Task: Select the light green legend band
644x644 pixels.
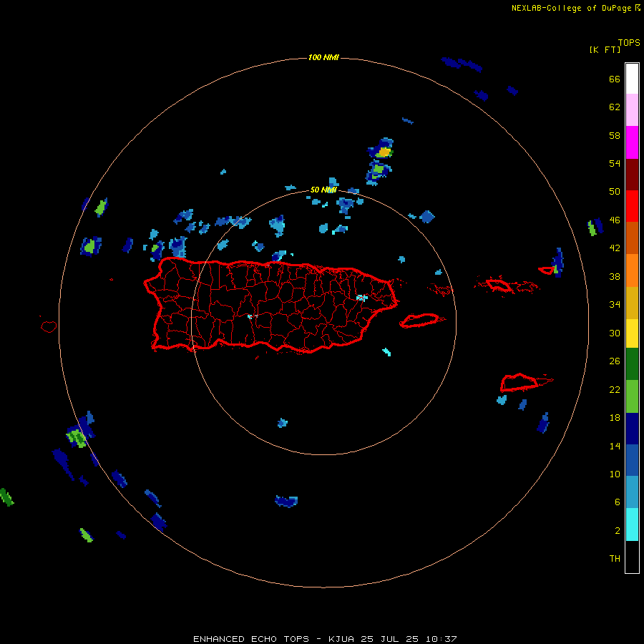Action: tap(632, 396)
